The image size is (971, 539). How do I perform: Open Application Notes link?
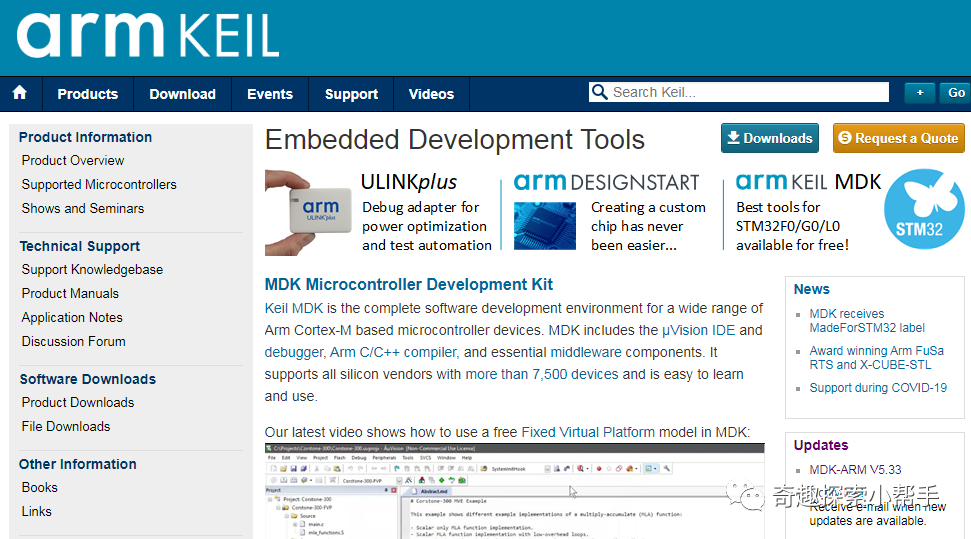point(72,318)
